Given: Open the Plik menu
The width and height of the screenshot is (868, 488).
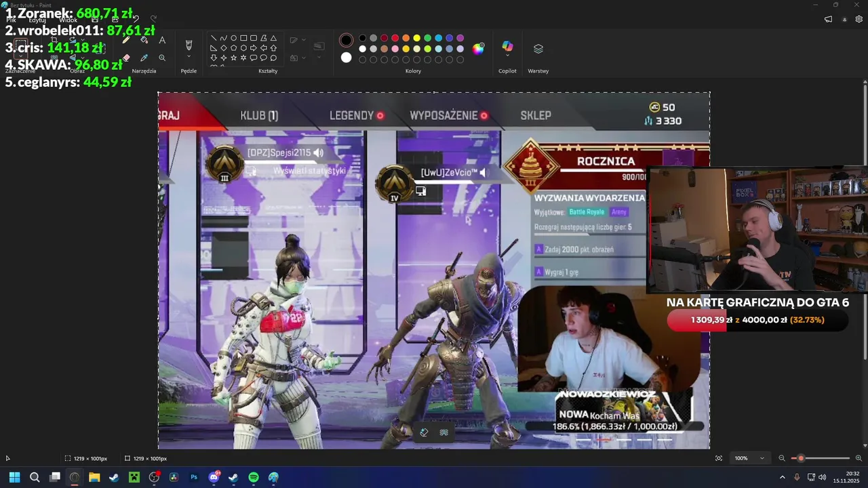Looking at the screenshot, I should tap(11, 20).
